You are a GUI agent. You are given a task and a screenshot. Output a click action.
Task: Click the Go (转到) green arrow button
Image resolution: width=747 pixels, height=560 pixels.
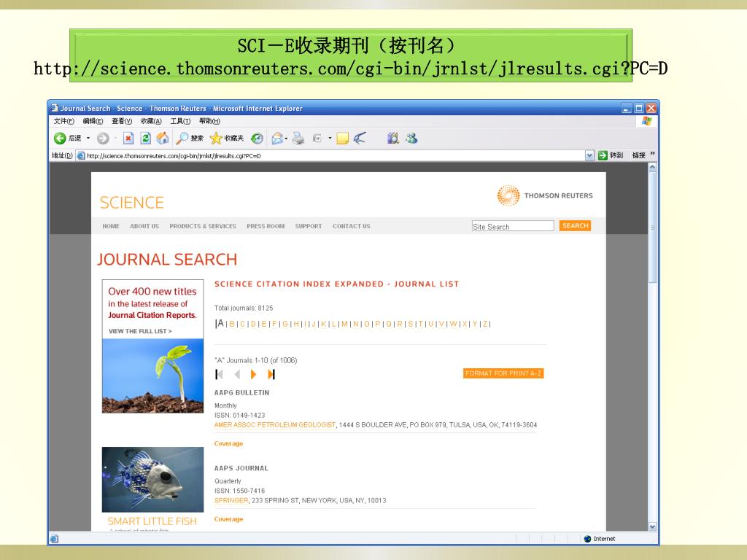tap(611, 155)
